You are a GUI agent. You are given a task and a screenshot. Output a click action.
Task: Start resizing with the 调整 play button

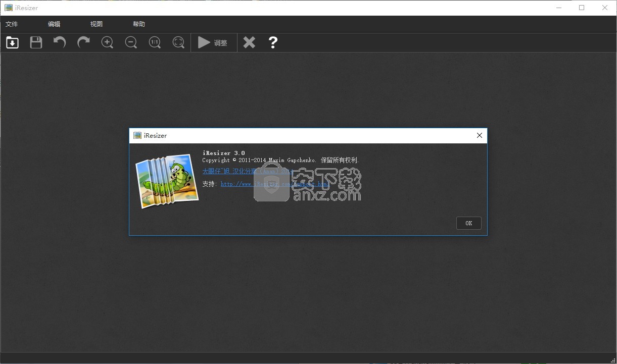point(213,42)
